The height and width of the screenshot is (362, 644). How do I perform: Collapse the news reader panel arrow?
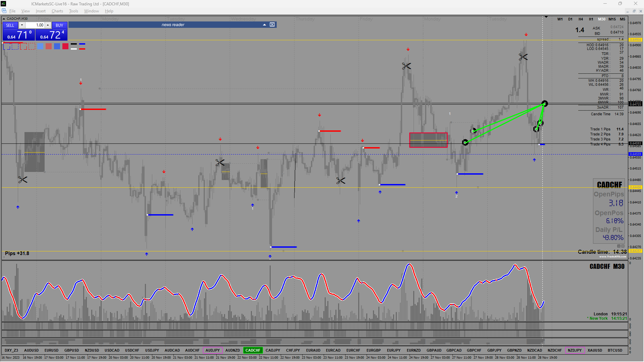pos(264,24)
